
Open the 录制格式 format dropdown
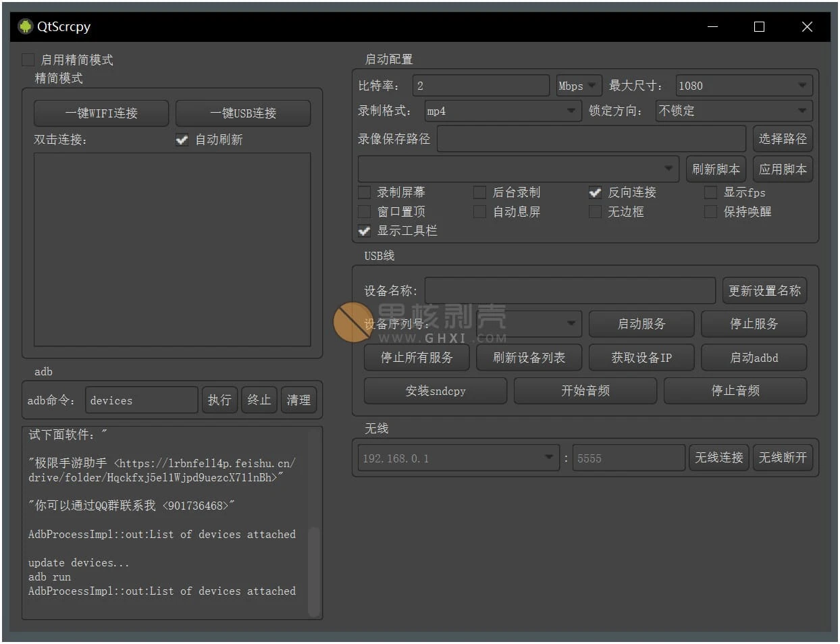coord(571,111)
